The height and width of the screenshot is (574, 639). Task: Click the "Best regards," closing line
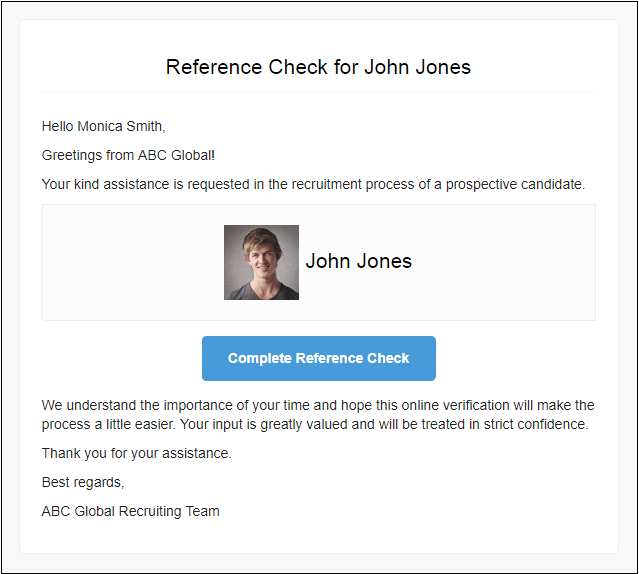[x=83, y=482]
